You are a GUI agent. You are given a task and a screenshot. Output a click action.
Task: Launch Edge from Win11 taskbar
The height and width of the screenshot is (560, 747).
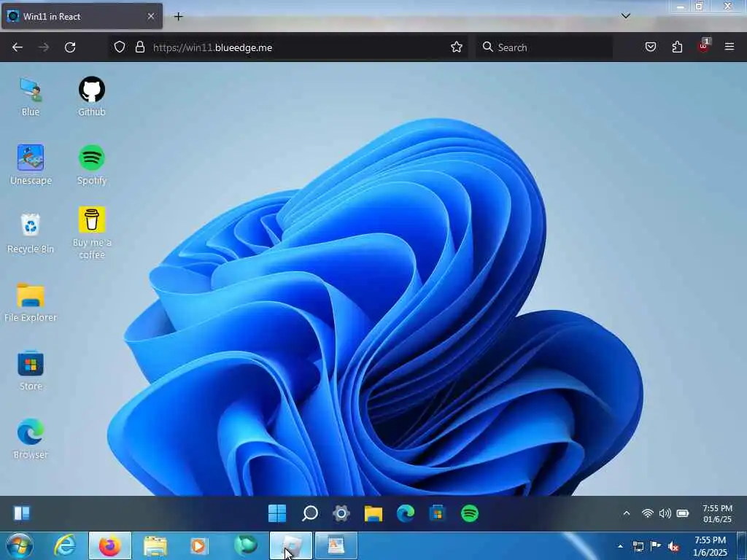406,513
